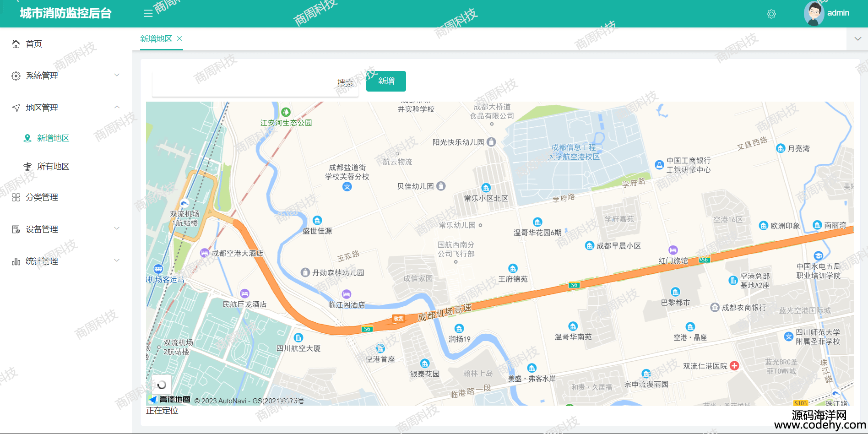
Task: Click the 月亮湾 residence marker
Action: click(781, 148)
